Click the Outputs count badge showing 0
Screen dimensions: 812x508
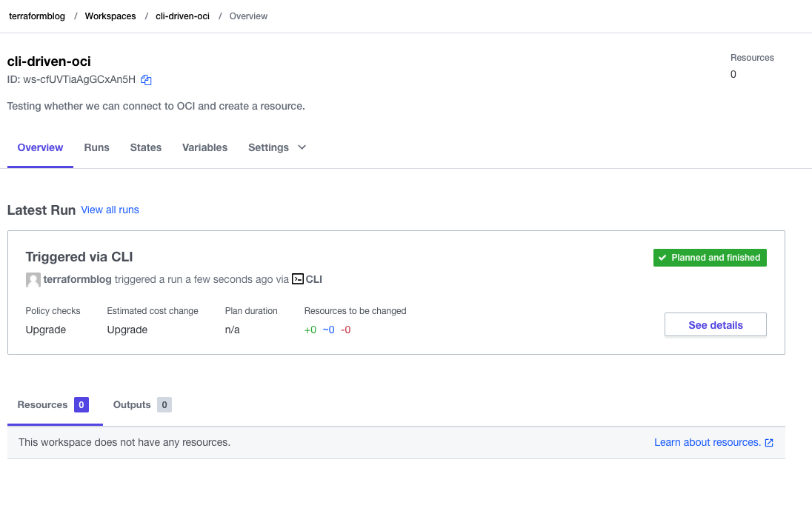pos(164,404)
